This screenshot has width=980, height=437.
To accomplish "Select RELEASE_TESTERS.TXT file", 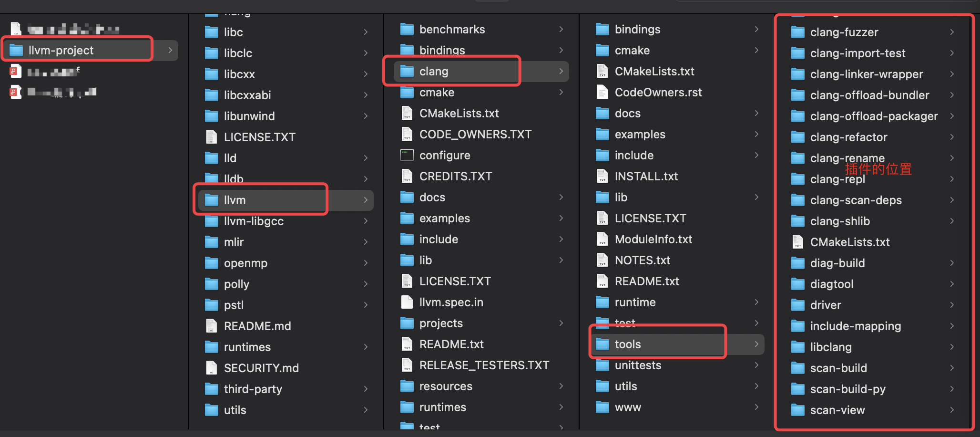I will pyautogui.click(x=484, y=365).
